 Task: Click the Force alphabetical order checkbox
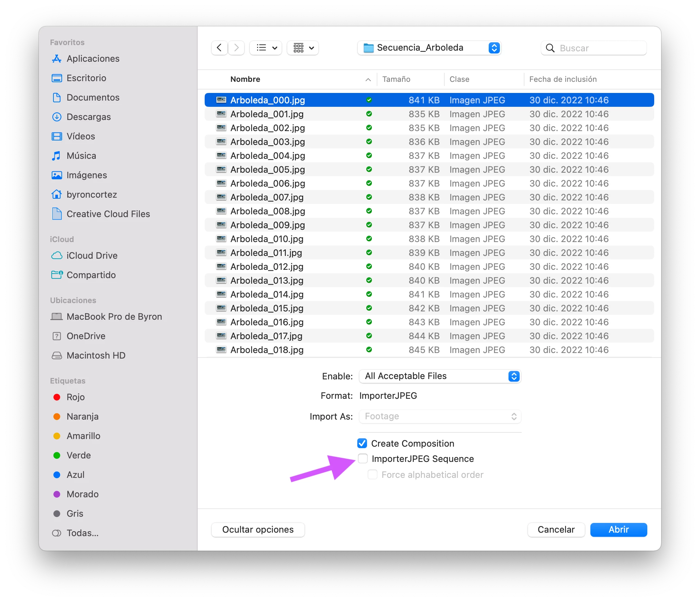373,475
